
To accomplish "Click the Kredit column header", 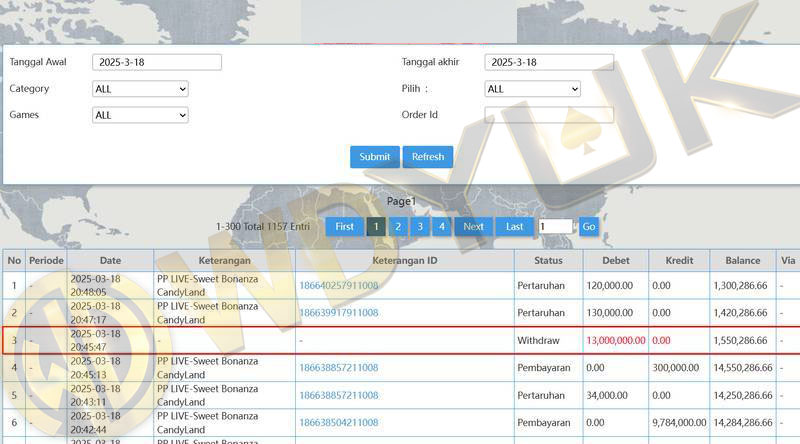I will [679, 260].
